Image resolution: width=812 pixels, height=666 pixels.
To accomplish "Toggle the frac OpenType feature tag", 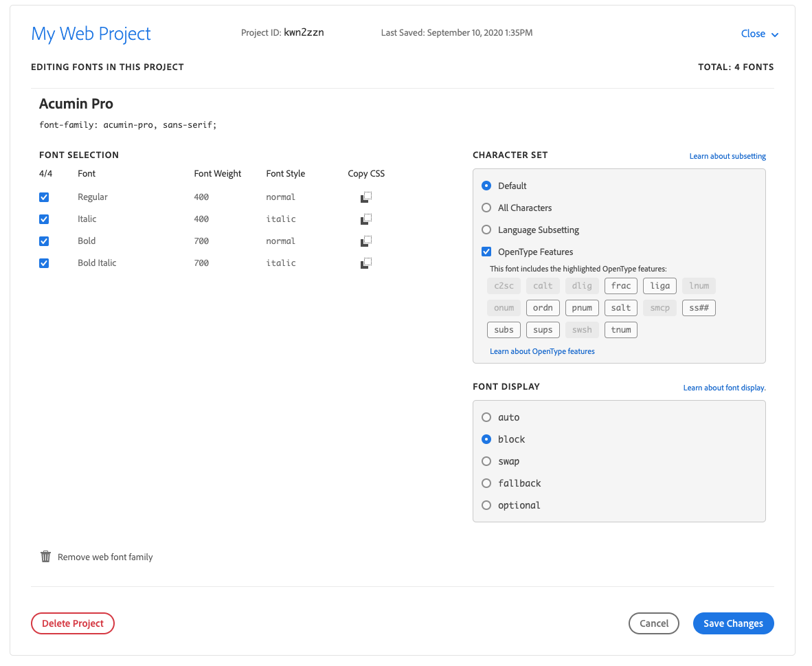I will click(621, 286).
